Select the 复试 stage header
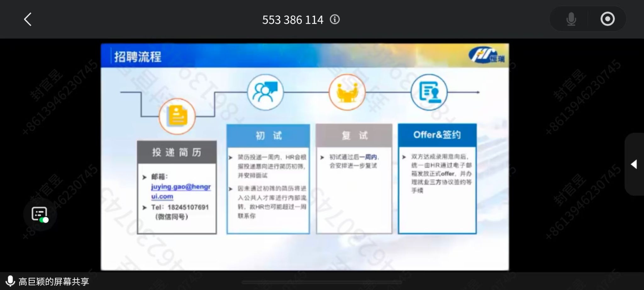This screenshot has height=290, width=644. (x=354, y=136)
